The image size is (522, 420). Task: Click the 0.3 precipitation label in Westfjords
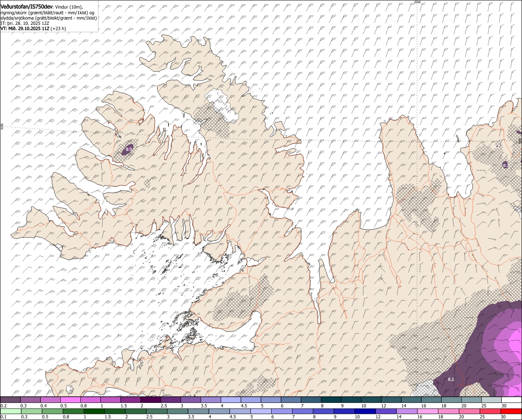coord(129,150)
